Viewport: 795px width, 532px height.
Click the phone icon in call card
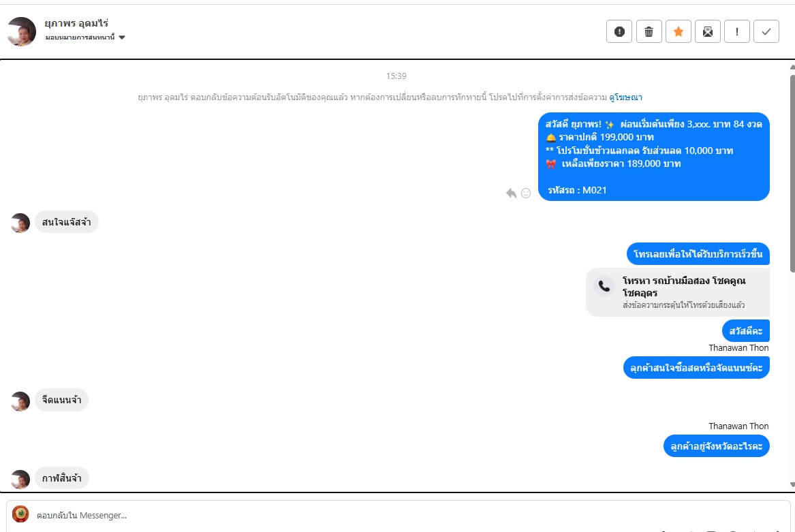[x=604, y=286]
